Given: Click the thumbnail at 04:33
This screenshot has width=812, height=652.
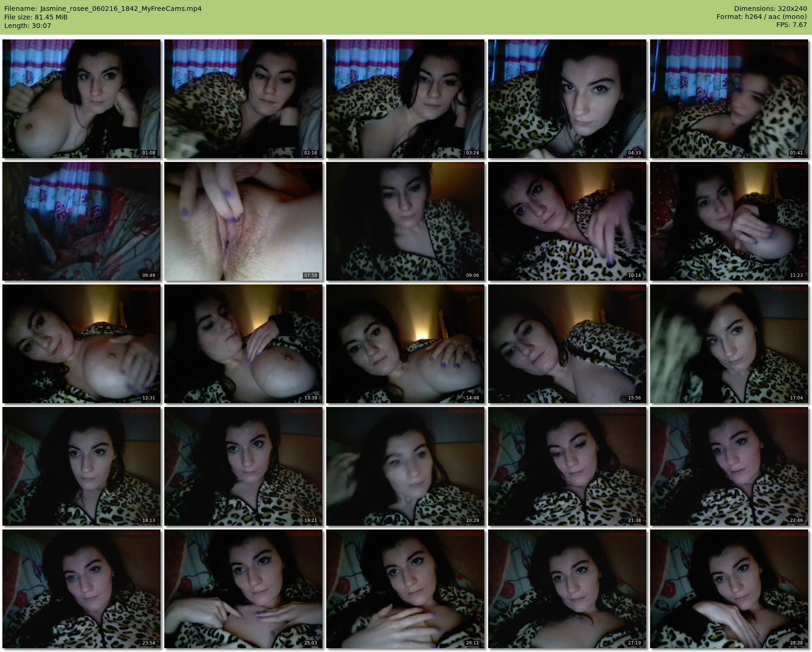Looking at the screenshot, I should [x=567, y=99].
